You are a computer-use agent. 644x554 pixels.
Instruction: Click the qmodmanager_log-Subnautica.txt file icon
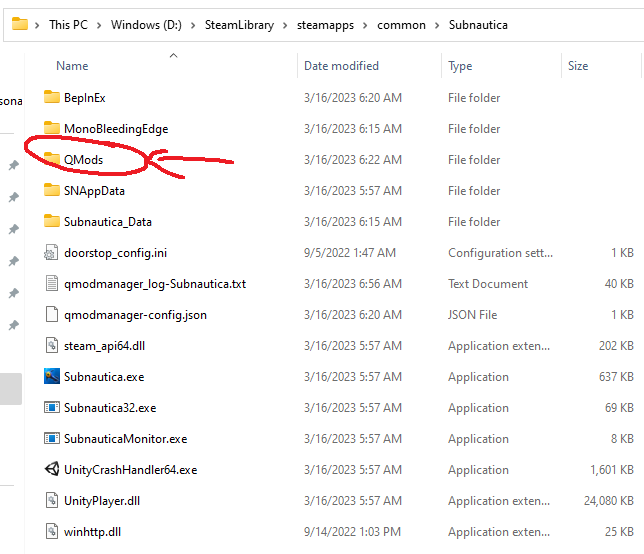52,283
